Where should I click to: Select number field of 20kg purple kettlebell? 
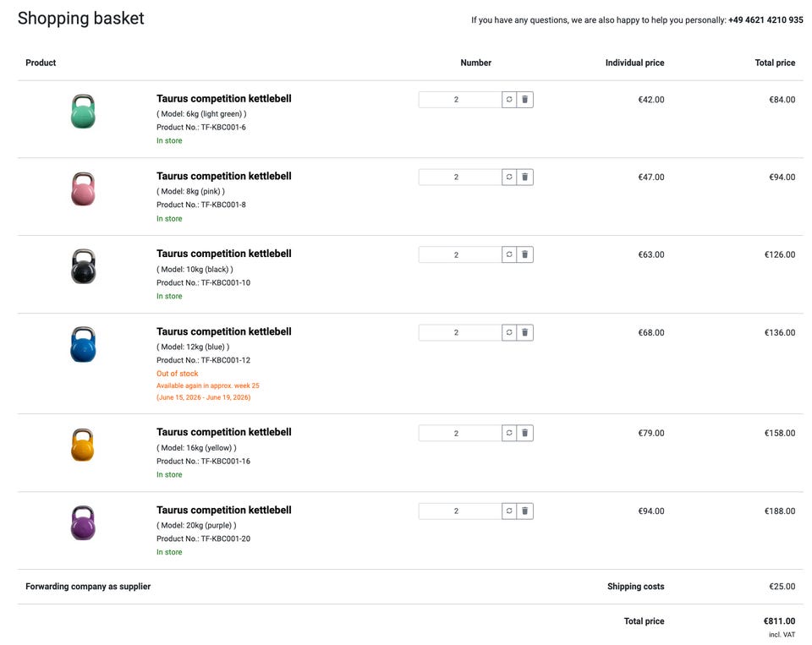coord(459,511)
